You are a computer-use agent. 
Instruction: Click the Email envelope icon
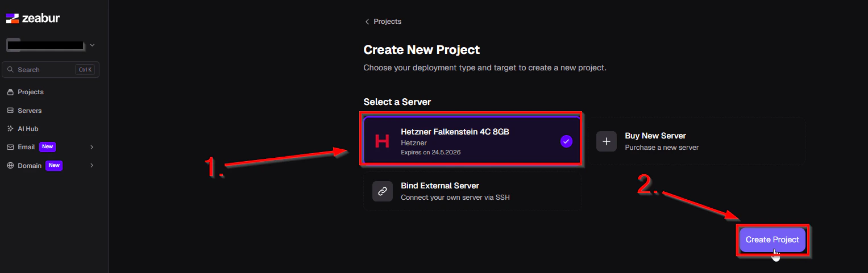click(x=10, y=147)
